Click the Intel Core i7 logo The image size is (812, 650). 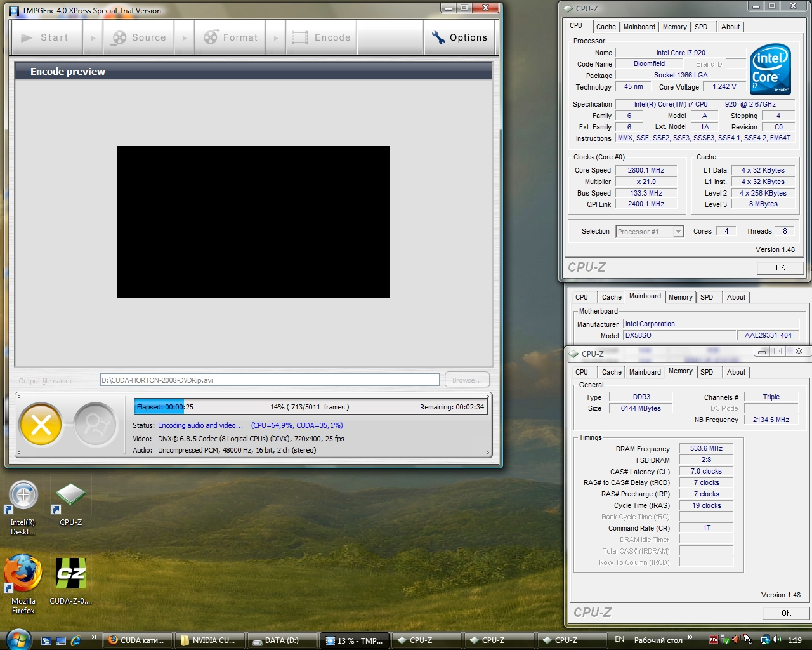pyautogui.click(x=770, y=69)
